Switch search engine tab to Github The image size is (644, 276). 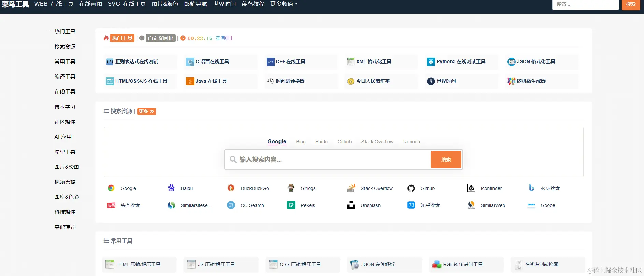344,142
